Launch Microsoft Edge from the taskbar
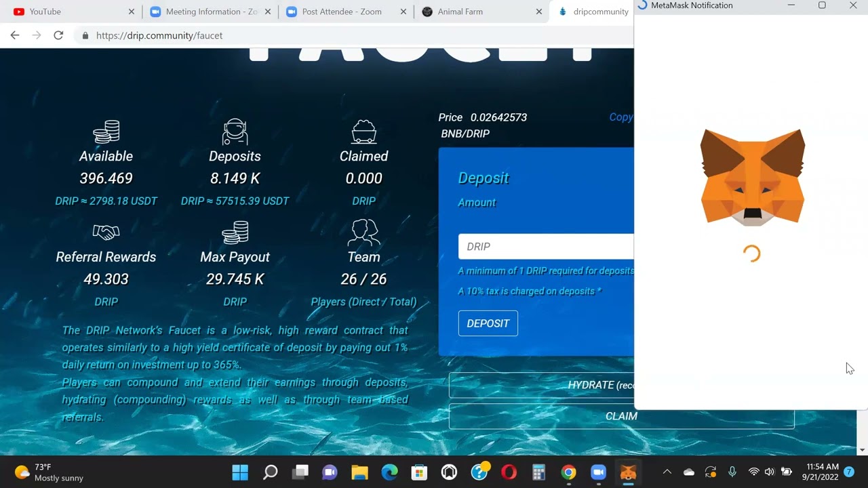 tap(389, 472)
